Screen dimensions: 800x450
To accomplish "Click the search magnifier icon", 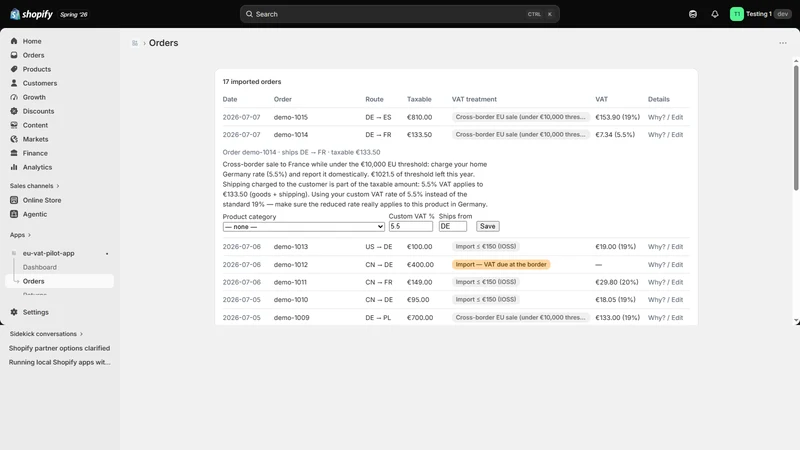I will (x=249, y=14).
